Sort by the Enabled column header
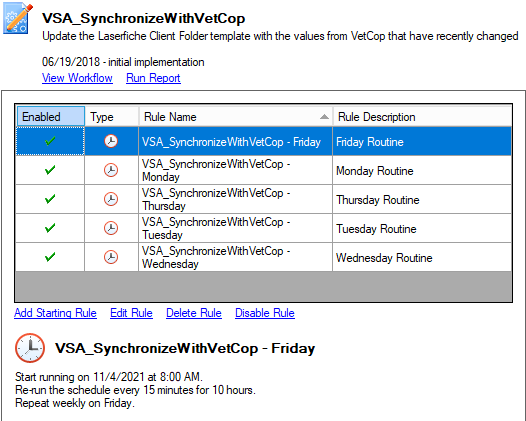This screenshot has width=526, height=421. [x=51, y=116]
